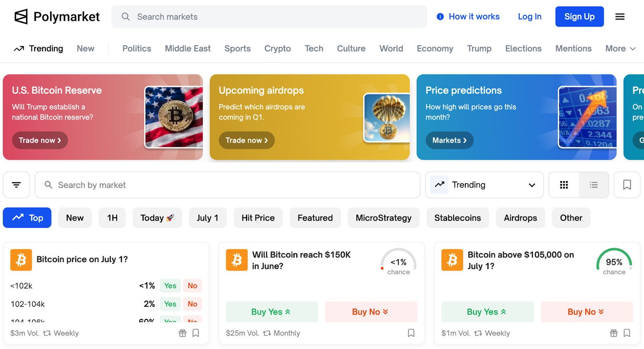The image size is (644, 349).
Task: Open the filter options icon
Action: coord(17,185)
